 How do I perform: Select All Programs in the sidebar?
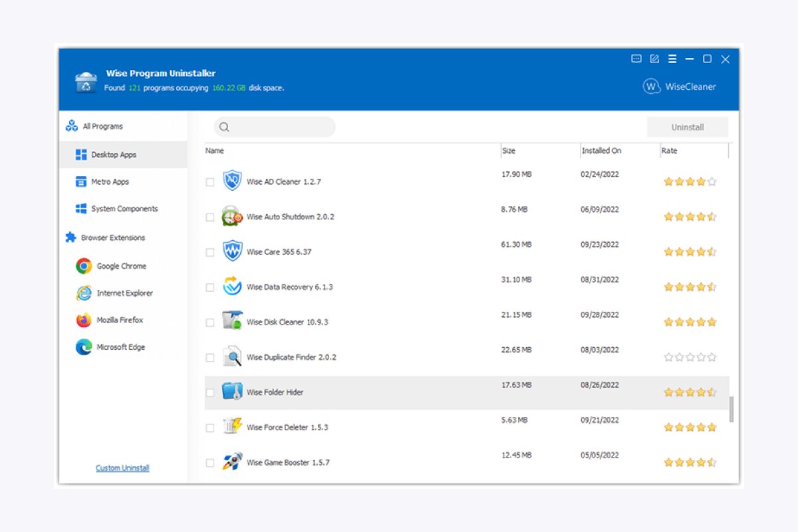(x=97, y=126)
